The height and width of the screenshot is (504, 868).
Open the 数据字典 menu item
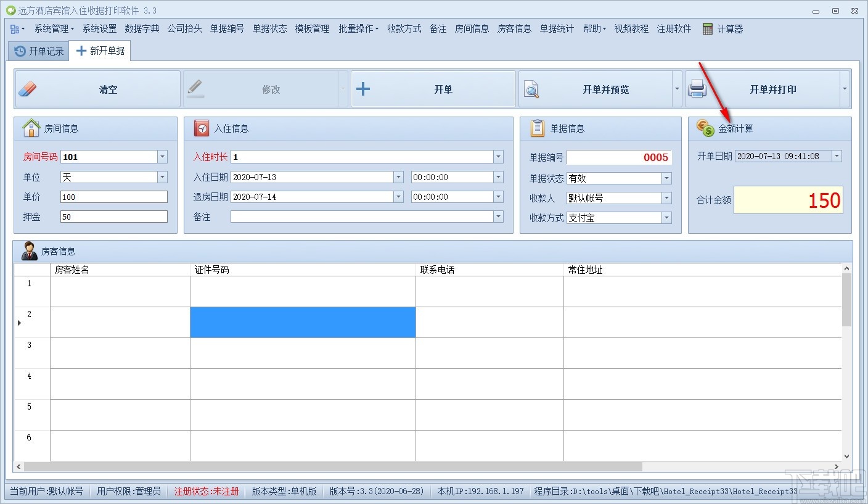click(x=142, y=29)
